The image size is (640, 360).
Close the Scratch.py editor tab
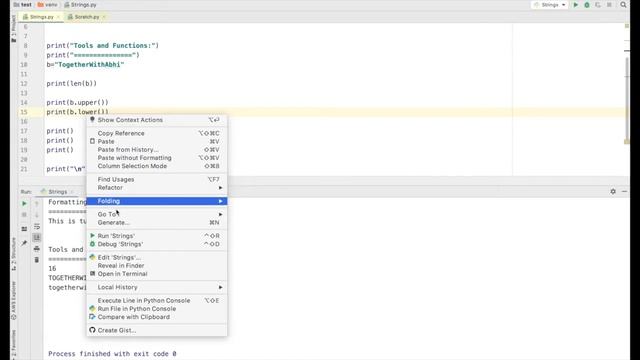104,17
